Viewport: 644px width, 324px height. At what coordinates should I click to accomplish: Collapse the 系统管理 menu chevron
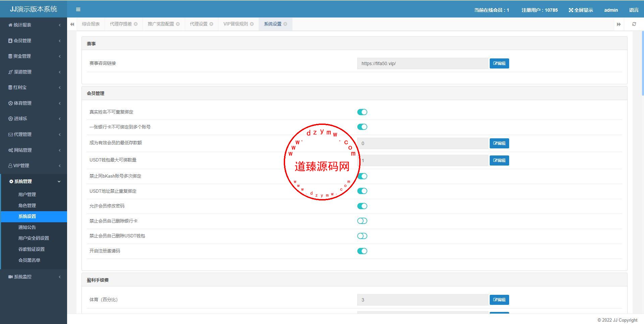(x=59, y=181)
